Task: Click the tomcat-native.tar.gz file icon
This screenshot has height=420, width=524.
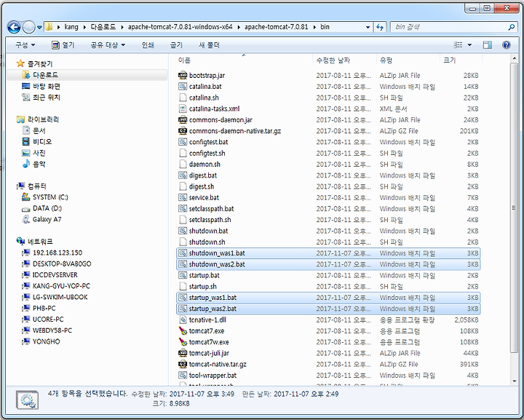Action: [x=183, y=364]
